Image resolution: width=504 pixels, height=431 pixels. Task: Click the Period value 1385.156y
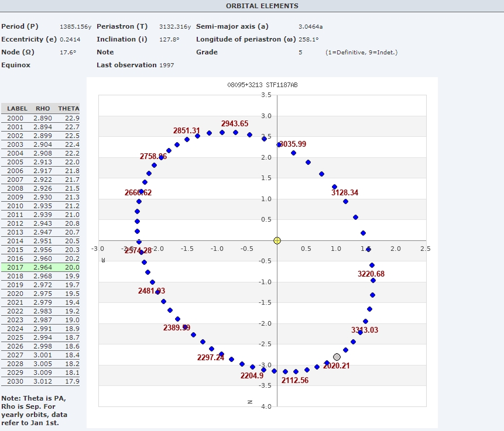76,27
